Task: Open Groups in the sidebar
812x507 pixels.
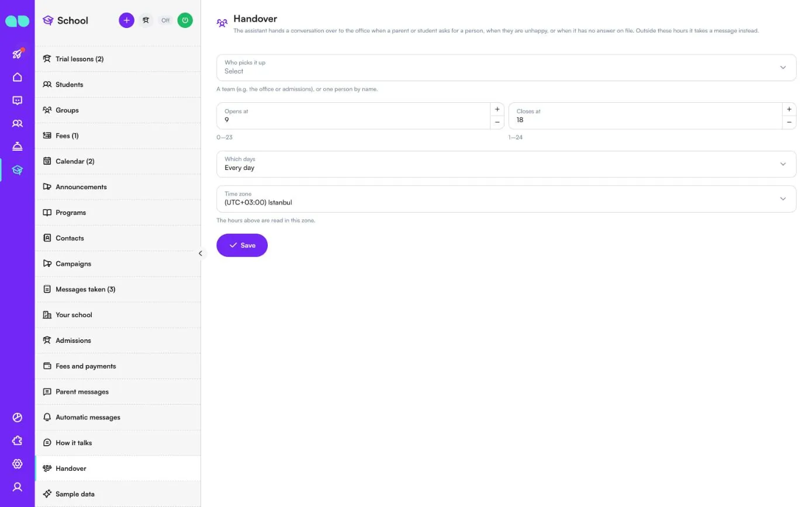Action: (x=118, y=110)
